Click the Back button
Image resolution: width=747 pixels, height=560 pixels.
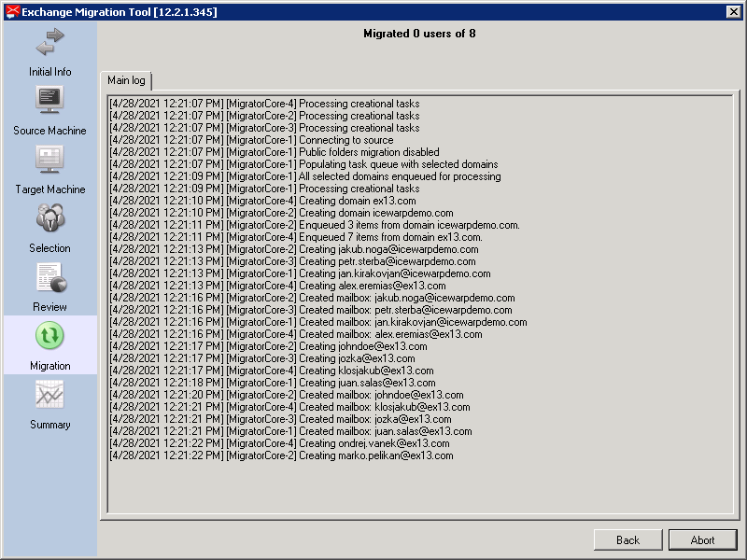[627, 540]
